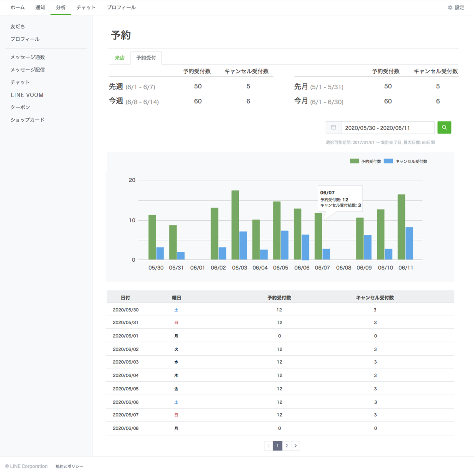Screen dimensions: 474x476
Task: Open the チャット top navigation item
Action: click(x=86, y=8)
